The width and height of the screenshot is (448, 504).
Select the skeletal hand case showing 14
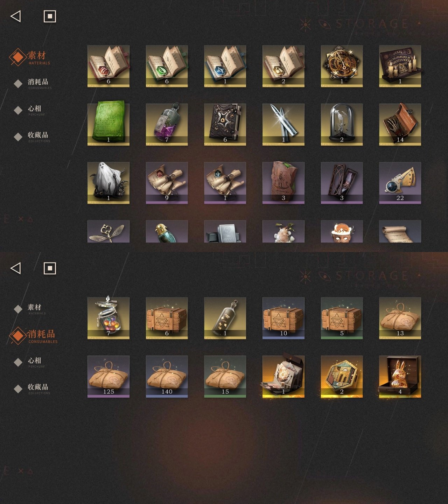click(400, 125)
